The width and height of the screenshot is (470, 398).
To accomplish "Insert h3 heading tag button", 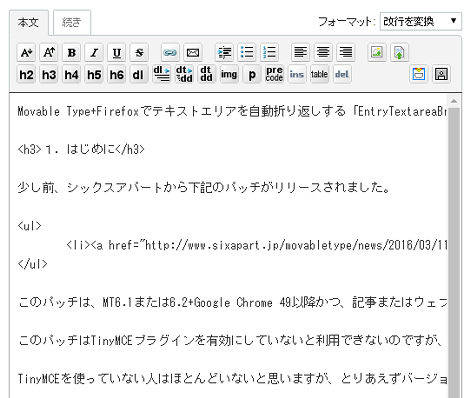I will [49, 74].
